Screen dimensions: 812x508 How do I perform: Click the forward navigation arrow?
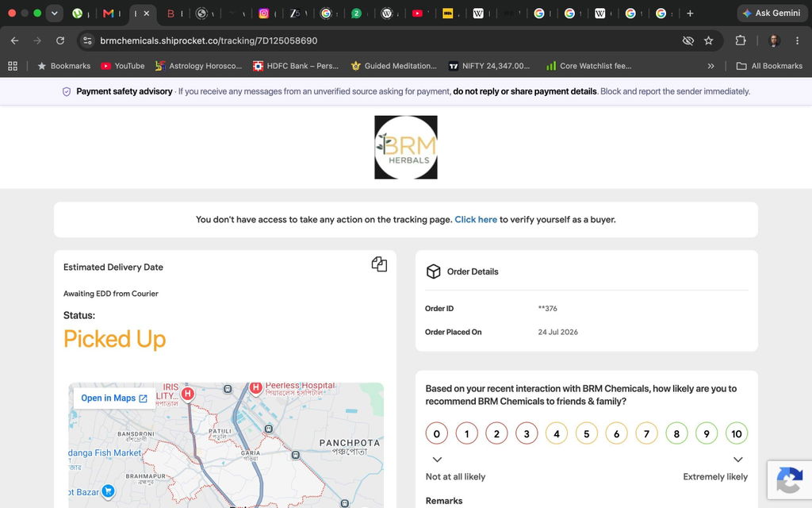click(37, 40)
